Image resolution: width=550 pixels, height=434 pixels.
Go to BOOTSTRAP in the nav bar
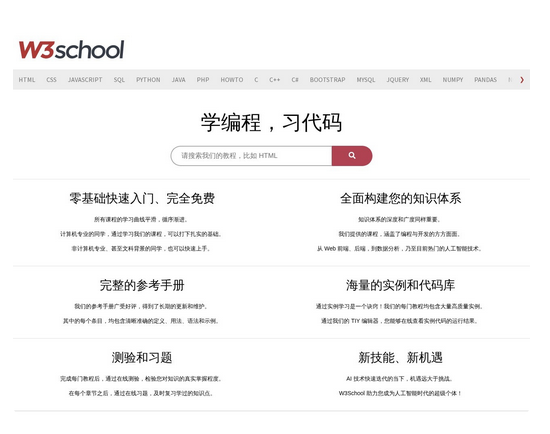[x=328, y=80]
